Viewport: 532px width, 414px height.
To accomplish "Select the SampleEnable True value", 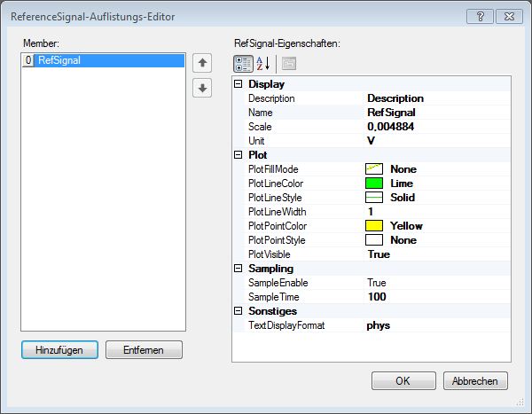I will point(379,283).
